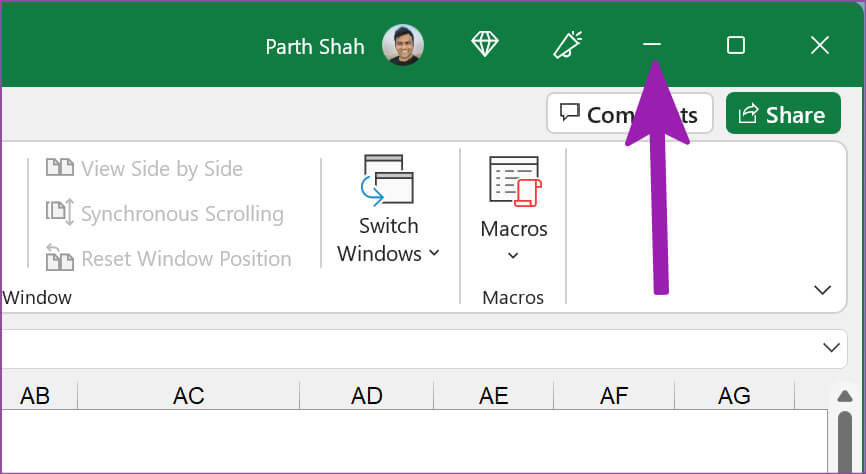
Task: Click the Switch Windows icon
Action: coord(387,181)
